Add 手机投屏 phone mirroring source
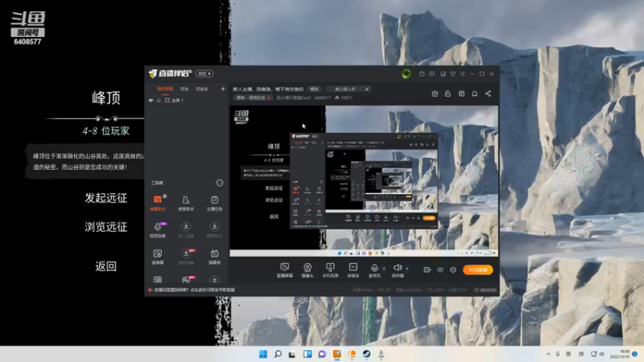The height and width of the screenshot is (362, 644). click(330, 270)
